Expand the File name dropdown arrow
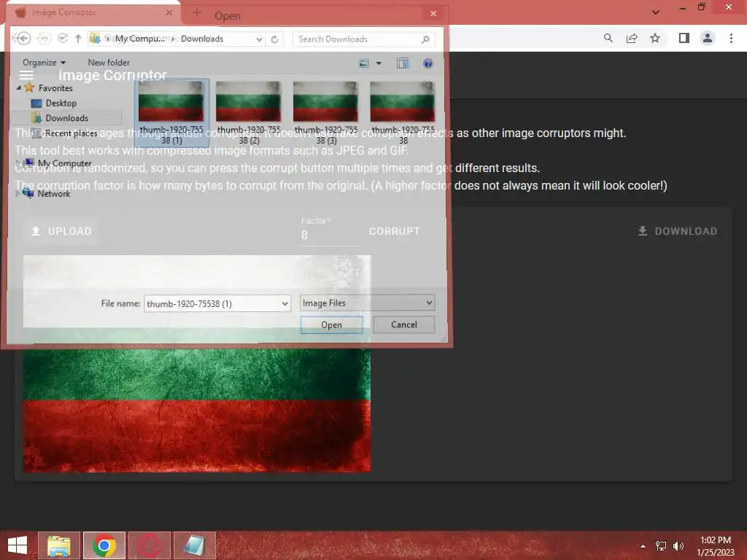Viewport: 747px width, 560px height. 285,303
